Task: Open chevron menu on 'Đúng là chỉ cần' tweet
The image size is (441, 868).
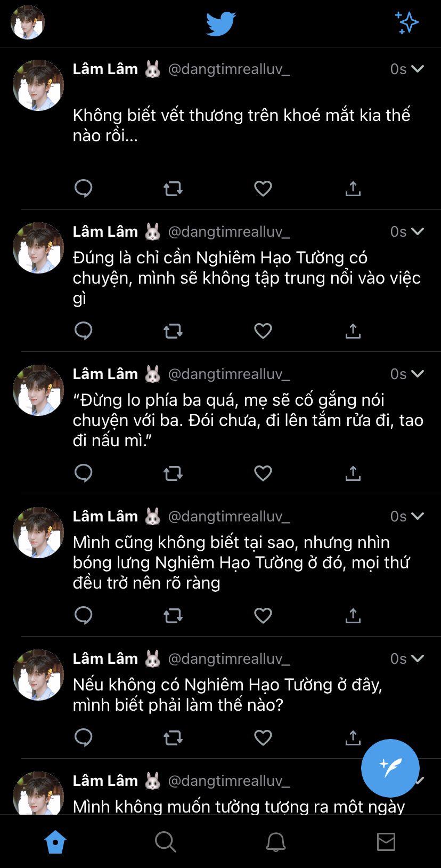Action: [418, 231]
